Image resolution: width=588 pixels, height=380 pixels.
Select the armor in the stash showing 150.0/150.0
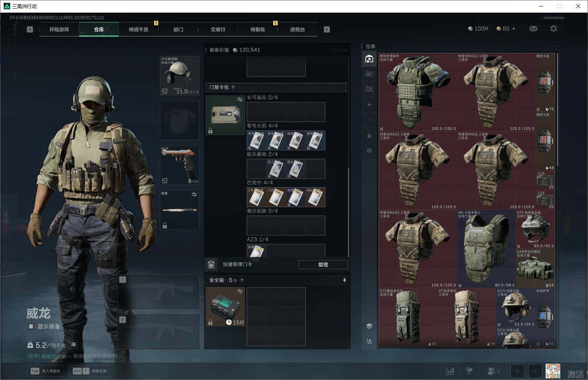418,92
